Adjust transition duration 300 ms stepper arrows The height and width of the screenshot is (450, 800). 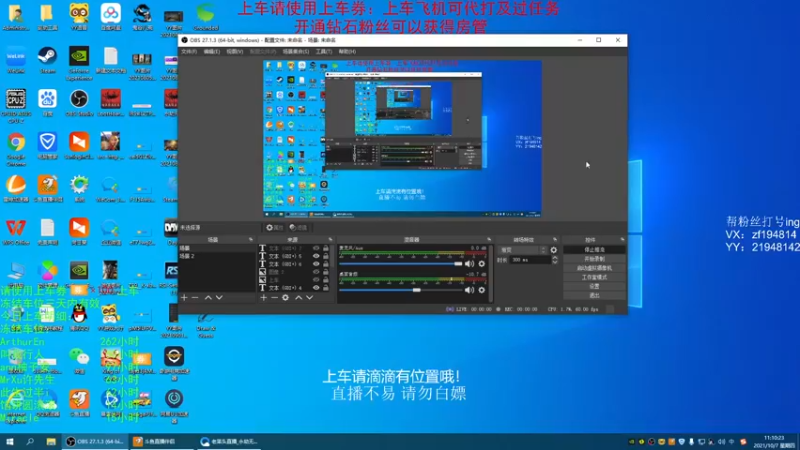coord(555,260)
